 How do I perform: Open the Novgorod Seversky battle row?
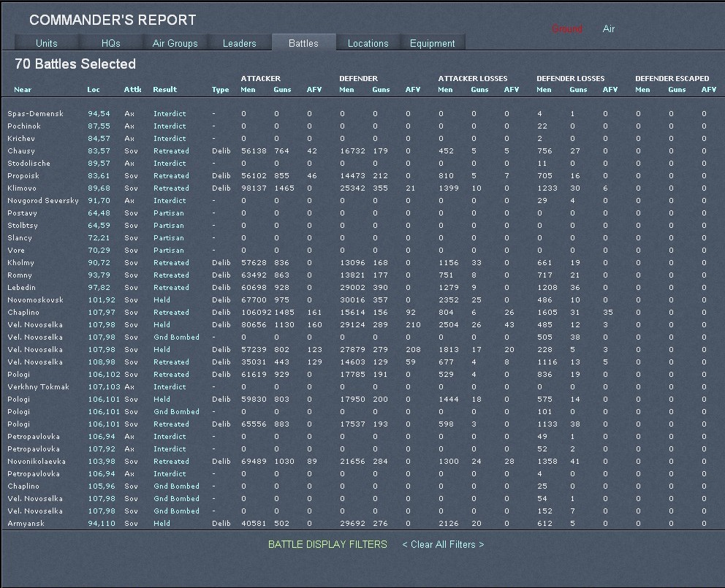(x=42, y=201)
